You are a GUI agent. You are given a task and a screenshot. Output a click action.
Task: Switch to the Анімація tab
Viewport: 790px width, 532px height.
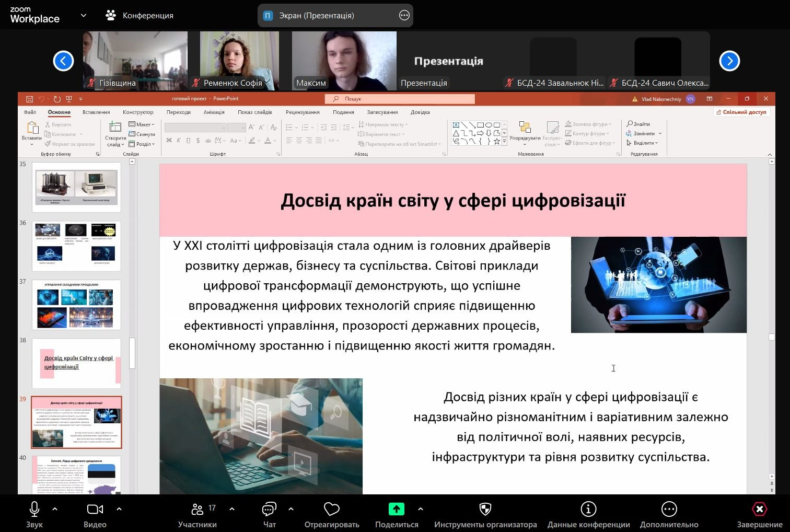[x=214, y=112]
